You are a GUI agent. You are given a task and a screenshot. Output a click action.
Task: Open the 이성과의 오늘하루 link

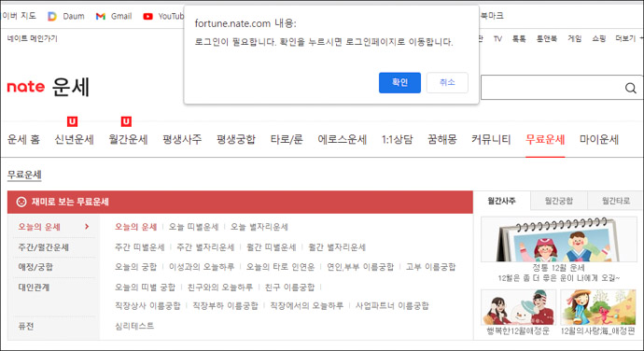pos(202,267)
